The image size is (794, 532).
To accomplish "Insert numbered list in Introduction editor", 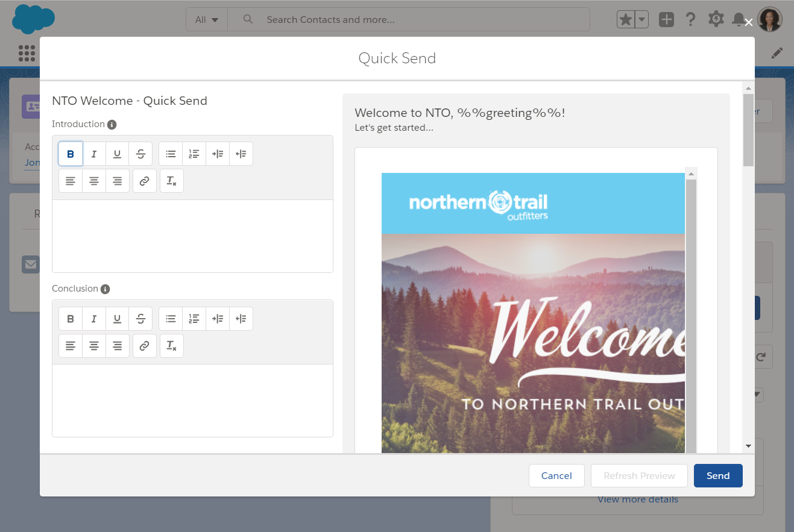I will (x=194, y=154).
